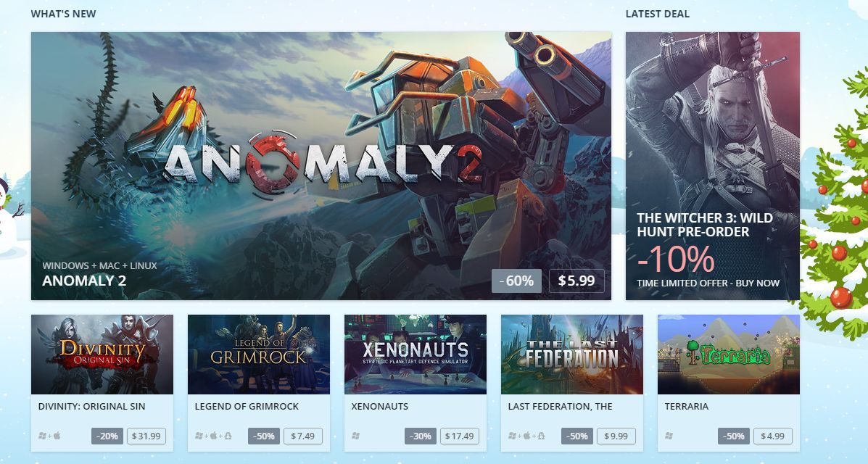Click the $4.99 price button for Terraria
The image size is (868, 464).
click(773, 436)
